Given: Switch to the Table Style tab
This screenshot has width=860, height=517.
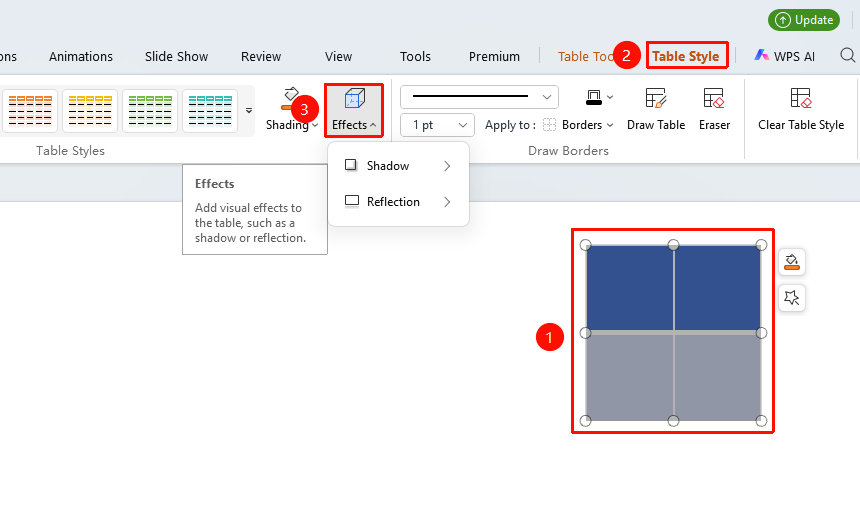Looking at the screenshot, I should (686, 56).
